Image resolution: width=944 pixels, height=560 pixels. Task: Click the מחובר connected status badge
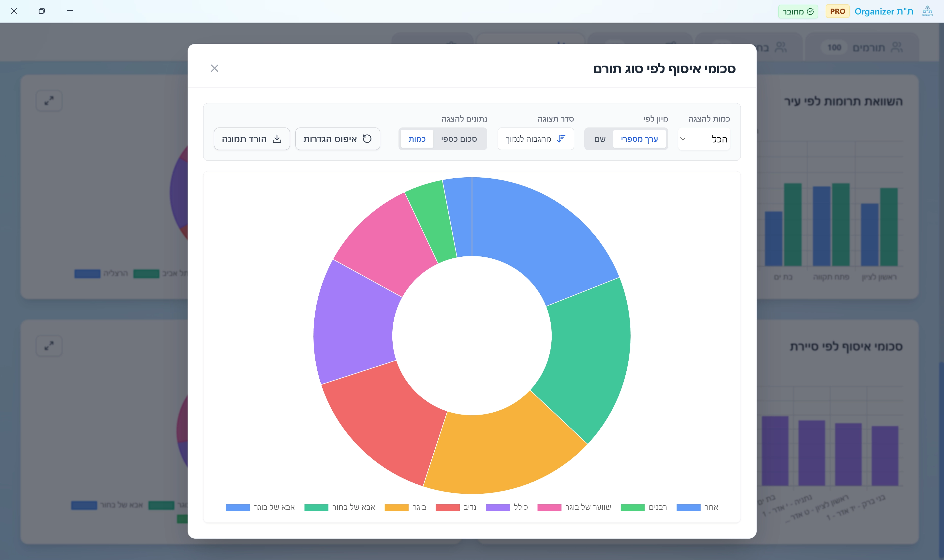798,11
